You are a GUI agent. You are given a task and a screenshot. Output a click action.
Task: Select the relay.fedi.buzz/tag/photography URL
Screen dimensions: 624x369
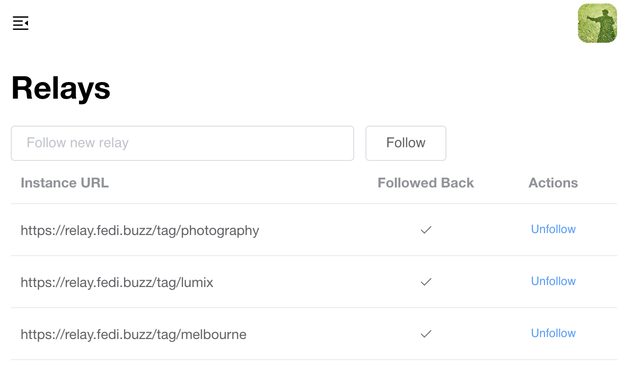(x=140, y=230)
